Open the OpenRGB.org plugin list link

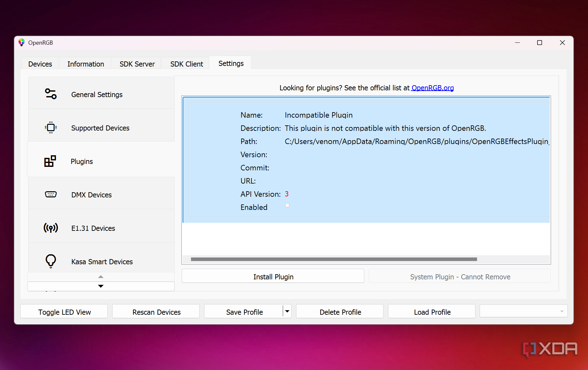click(432, 88)
